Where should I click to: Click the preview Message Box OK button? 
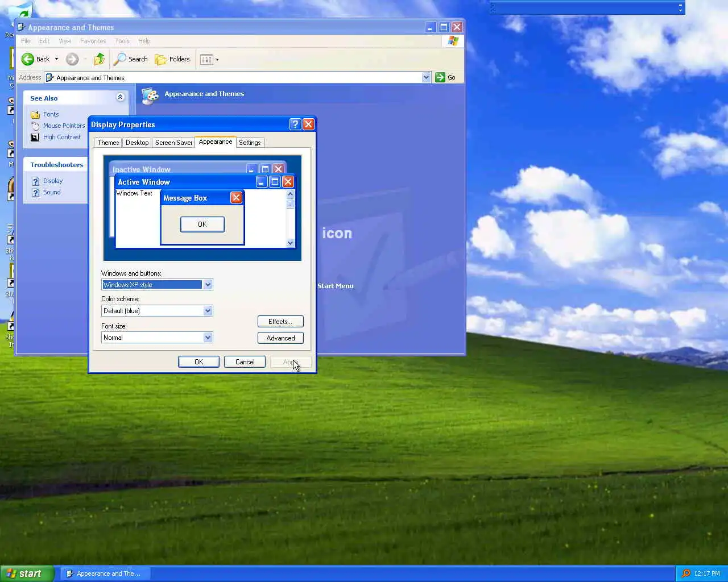[x=202, y=225]
